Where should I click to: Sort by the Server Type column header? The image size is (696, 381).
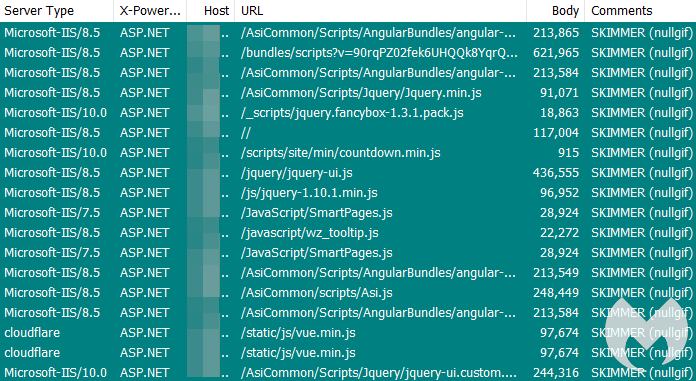[x=57, y=11]
